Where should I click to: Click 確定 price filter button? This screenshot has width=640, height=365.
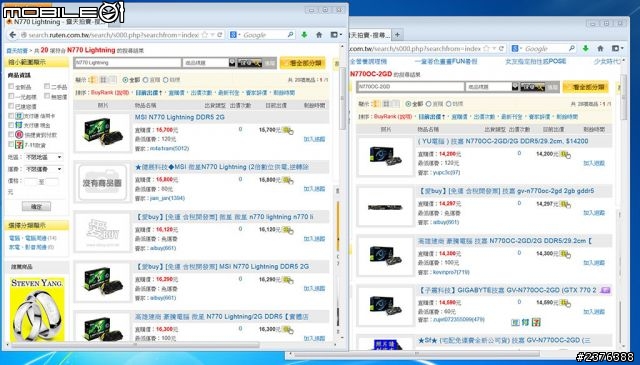pyautogui.click(x=36, y=207)
